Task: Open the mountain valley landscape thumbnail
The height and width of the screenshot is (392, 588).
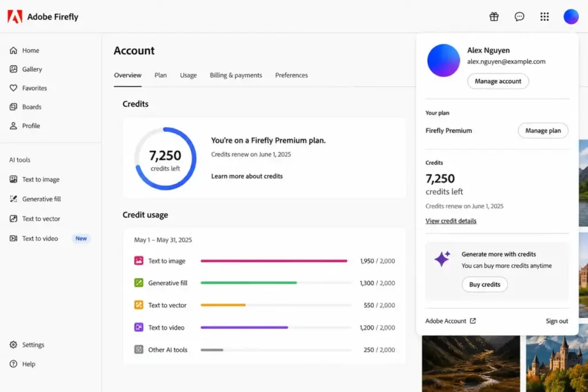Action: pyautogui.click(x=471, y=364)
